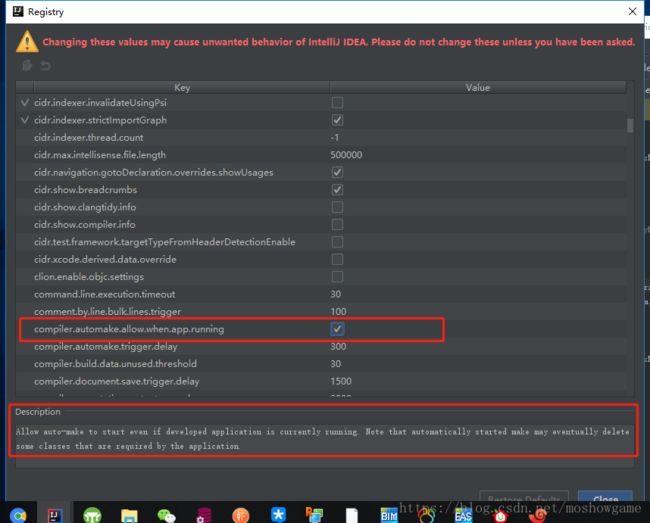Viewport: 650px width, 523px height.
Task: Open the EAS application in taskbar
Action: (463, 515)
